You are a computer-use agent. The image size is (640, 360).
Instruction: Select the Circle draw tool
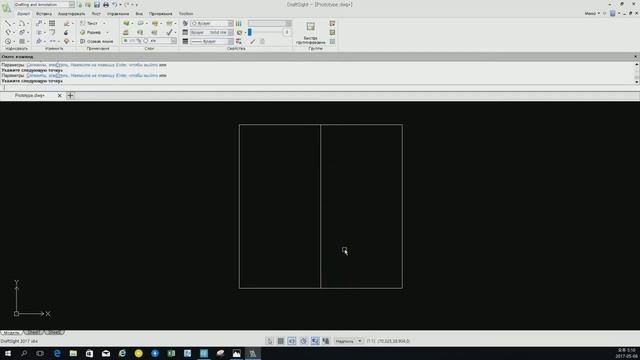pos(8,41)
